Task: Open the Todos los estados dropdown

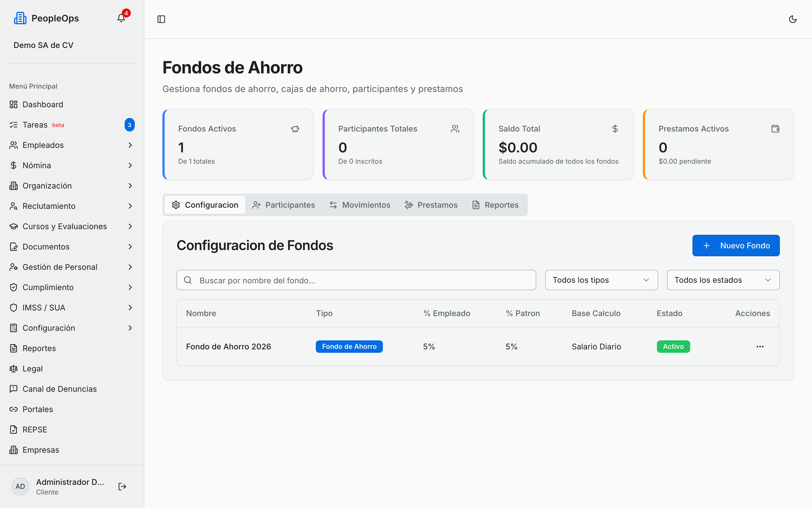Action: coord(723,280)
